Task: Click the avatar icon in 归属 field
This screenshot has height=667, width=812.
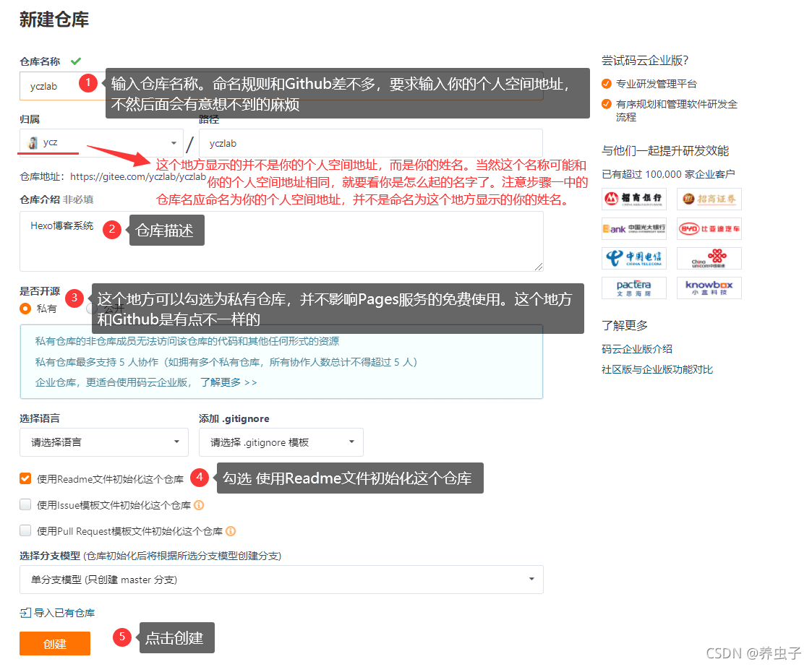Action: [30, 142]
